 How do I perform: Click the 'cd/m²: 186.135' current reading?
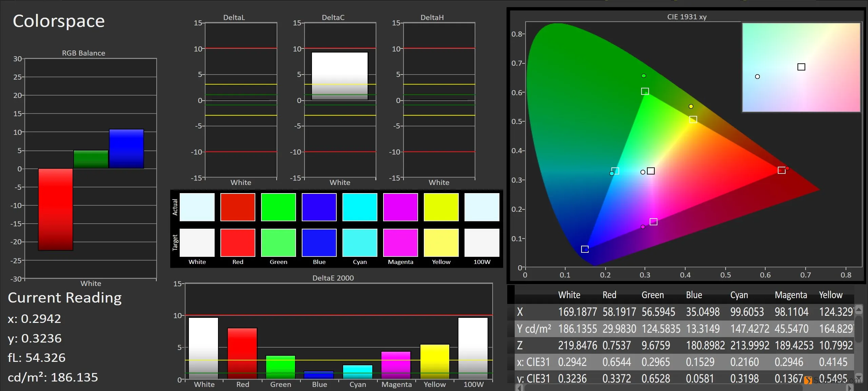(x=53, y=377)
